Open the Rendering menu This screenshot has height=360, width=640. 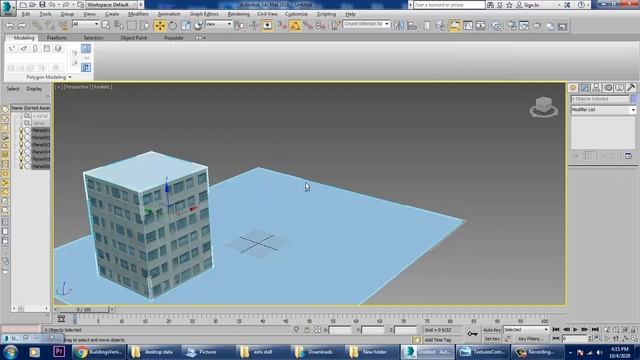(x=238, y=14)
